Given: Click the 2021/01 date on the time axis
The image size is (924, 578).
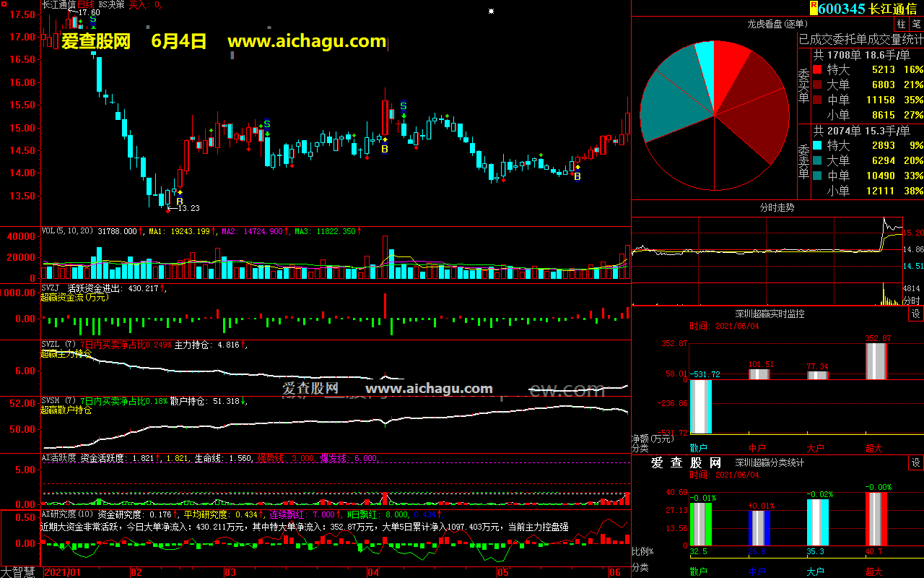Looking at the screenshot, I should pos(62,572).
